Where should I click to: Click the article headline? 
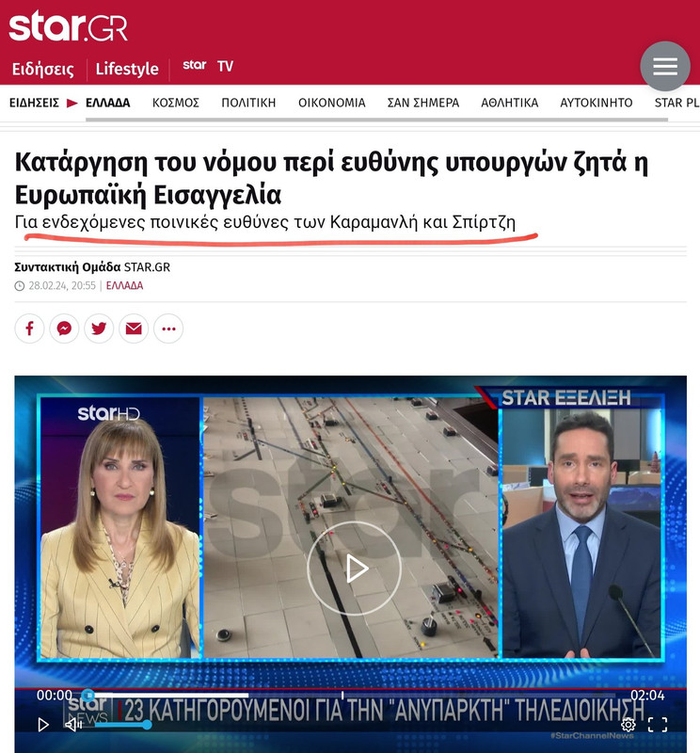point(331,179)
